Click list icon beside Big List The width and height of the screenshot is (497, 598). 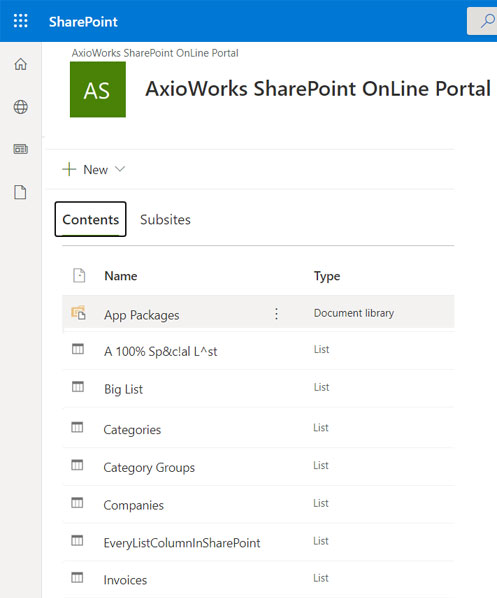78,387
